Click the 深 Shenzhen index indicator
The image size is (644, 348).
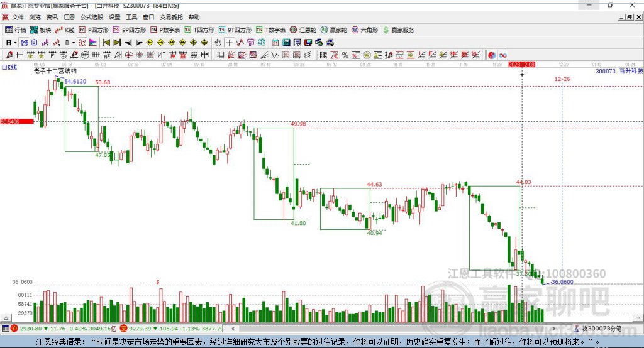coord(123,329)
